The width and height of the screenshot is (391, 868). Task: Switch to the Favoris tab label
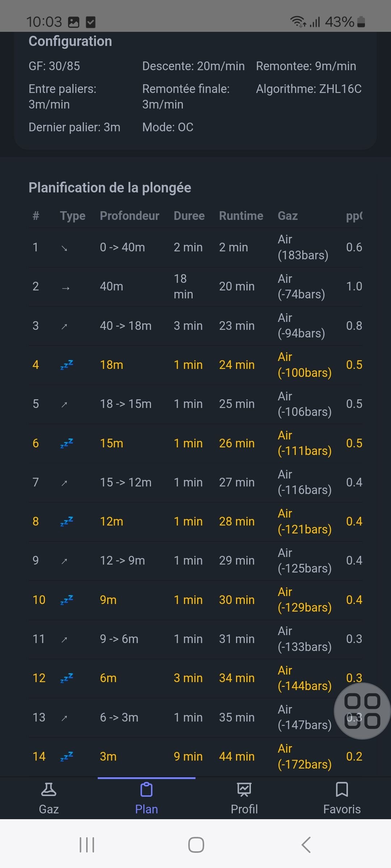point(342,809)
